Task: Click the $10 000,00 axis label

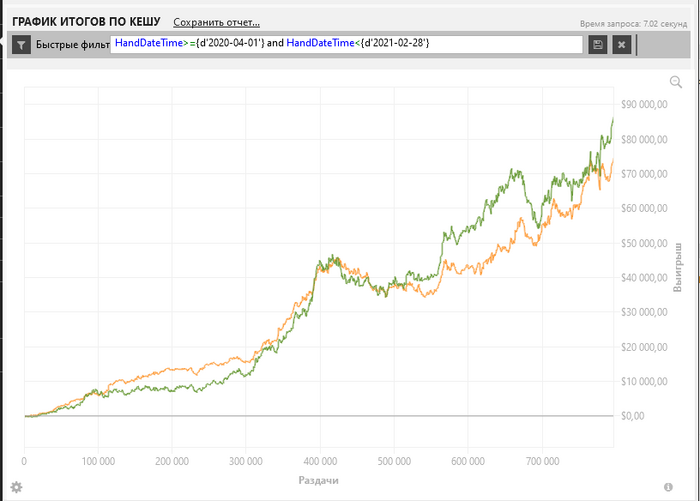Action: click(x=644, y=381)
